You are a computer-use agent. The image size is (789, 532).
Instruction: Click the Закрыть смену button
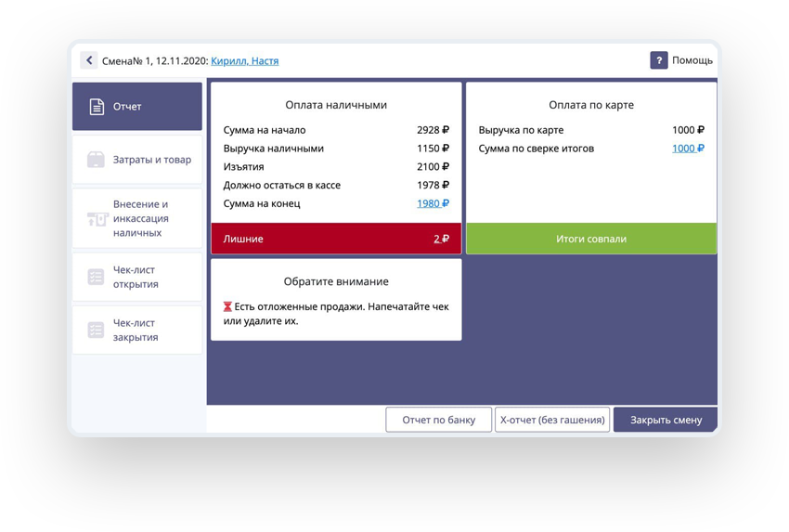click(x=665, y=420)
